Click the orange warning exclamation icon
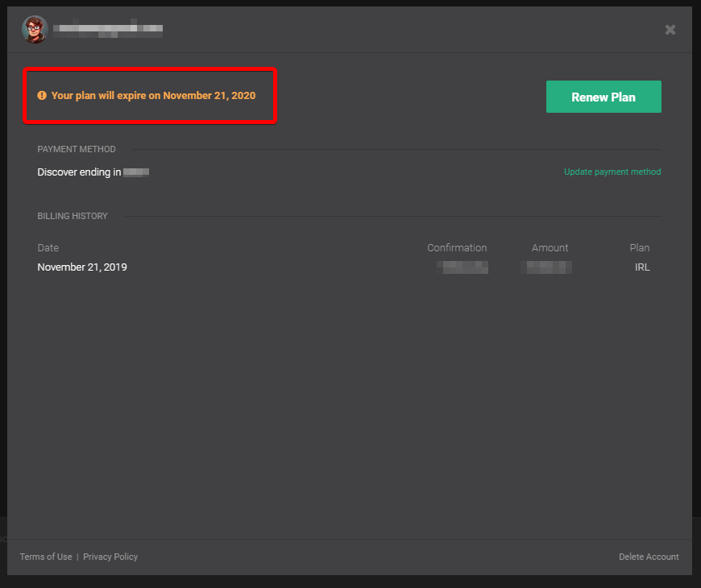The width and height of the screenshot is (701, 588). tap(42, 95)
